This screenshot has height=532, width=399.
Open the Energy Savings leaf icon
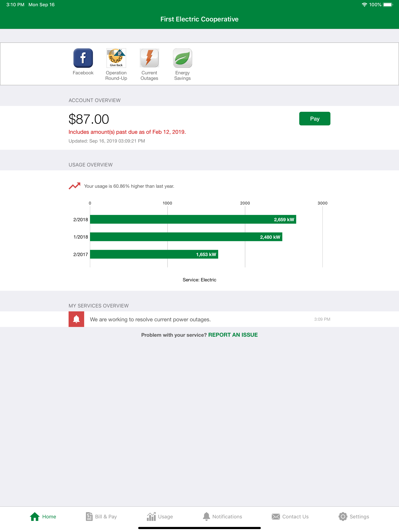click(182, 58)
